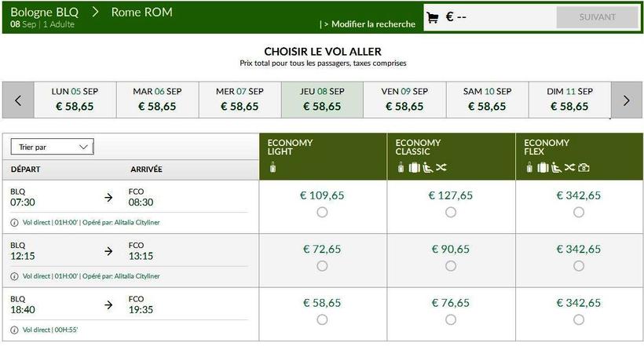Select Economy Light €109,65 fare

[322, 213]
